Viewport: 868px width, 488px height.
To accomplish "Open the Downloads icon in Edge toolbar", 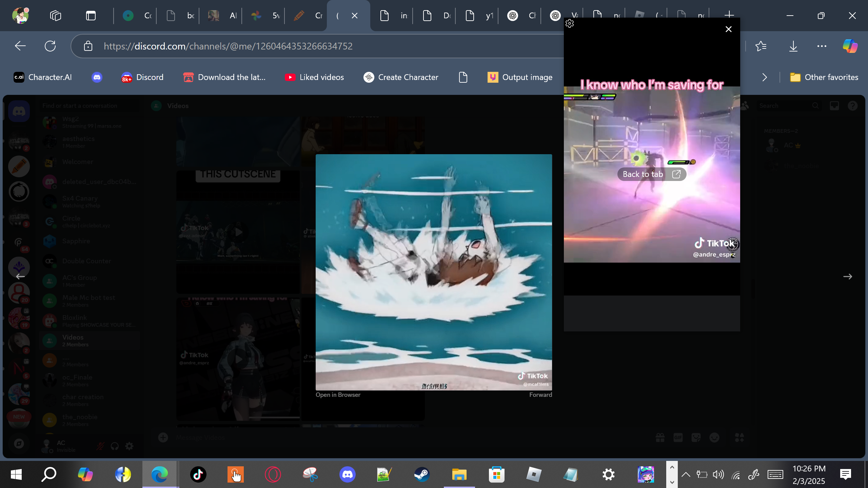I will point(793,46).
